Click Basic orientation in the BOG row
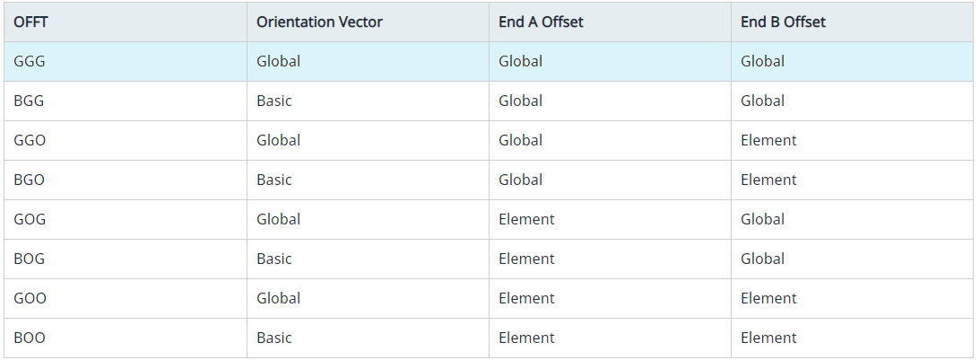 point(274,259)
